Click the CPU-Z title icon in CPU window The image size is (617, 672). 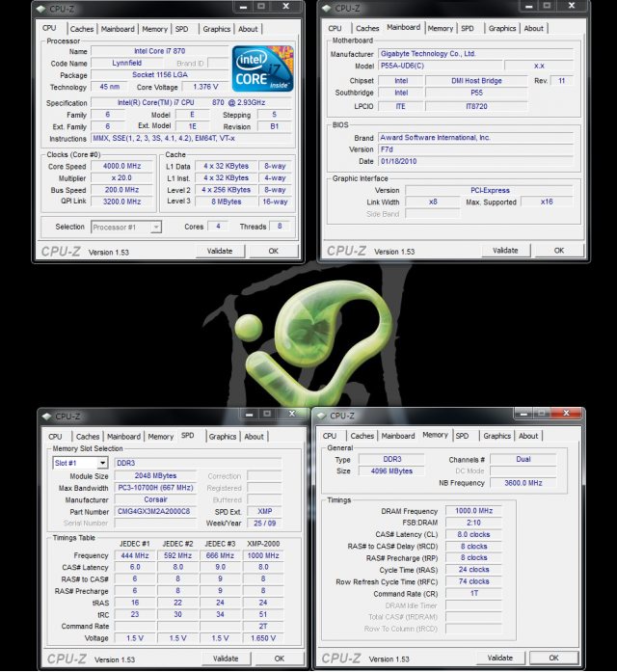[40, 9]
